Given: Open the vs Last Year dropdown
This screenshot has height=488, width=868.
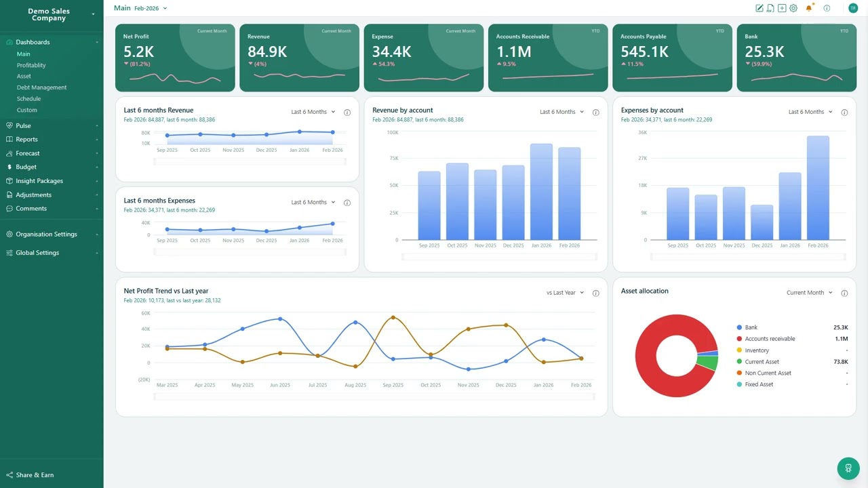Looking at the screenshot, I should [565, 293].
